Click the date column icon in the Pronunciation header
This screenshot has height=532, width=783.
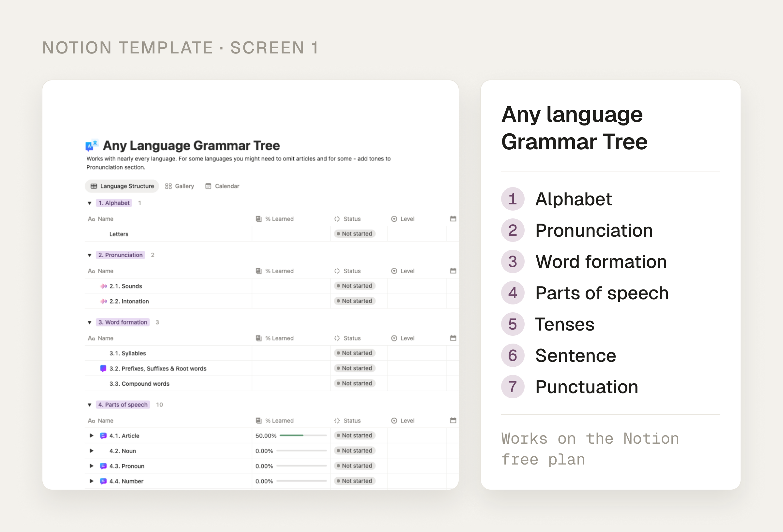click(453, 271)
